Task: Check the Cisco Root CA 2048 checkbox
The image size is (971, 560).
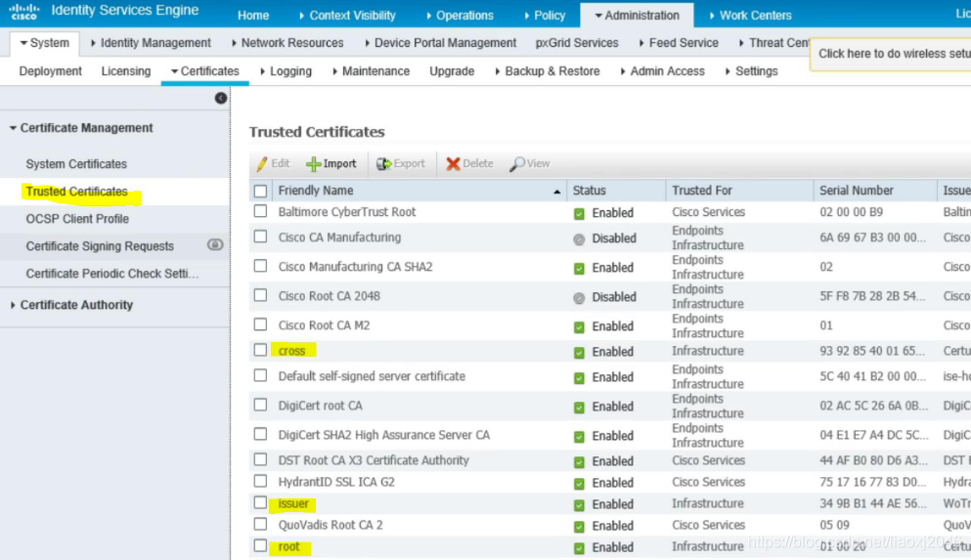Action: [x=261, y=295]
